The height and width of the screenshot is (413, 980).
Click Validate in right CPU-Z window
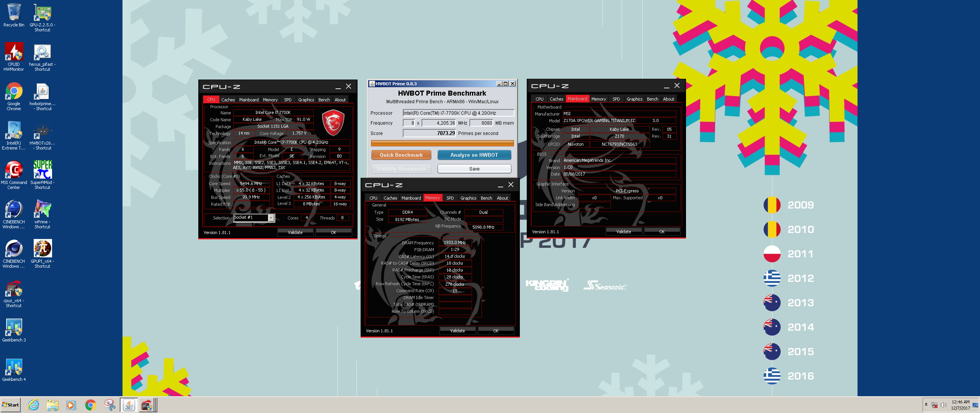[x=624, y=232]
